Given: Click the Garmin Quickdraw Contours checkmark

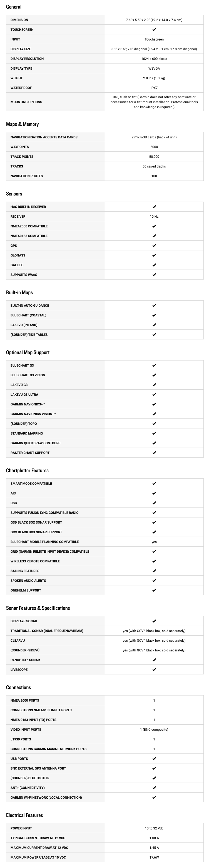Looking at the screenshot, I should pyautogui.click(x=154, y=443).
